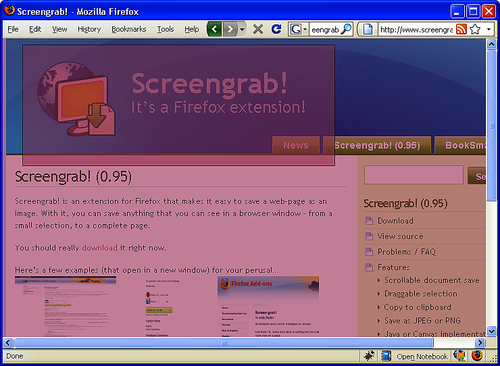The image size is (500, 366).
Task: Click the horizontal scrollbar left arrow
Action: point(8,343)
